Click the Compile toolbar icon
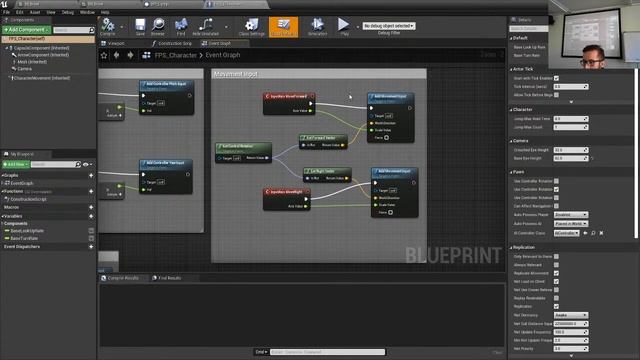Viewport: 640px width, 360px height. 108,25
